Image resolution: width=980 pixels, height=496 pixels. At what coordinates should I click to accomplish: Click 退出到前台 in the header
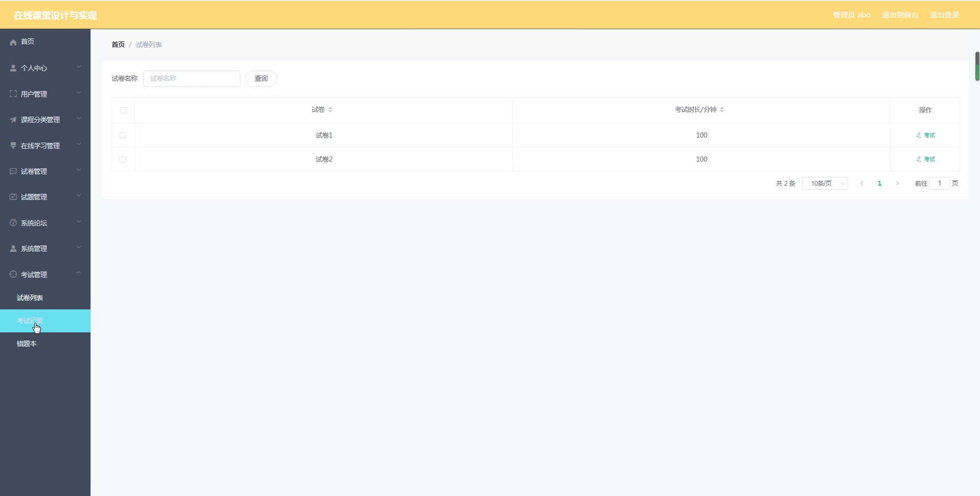click(x=900, y=15)
